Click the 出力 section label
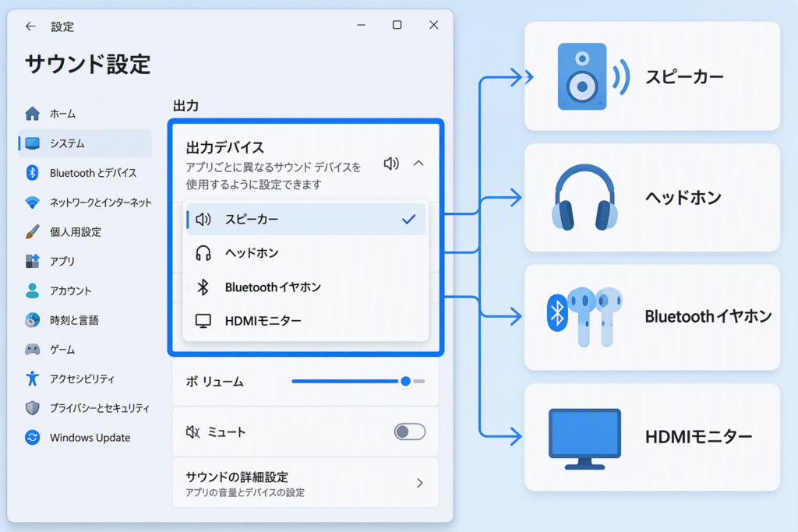Image resolution: width=798 pixels, height=532 pixels. click(x=185, y=106)
